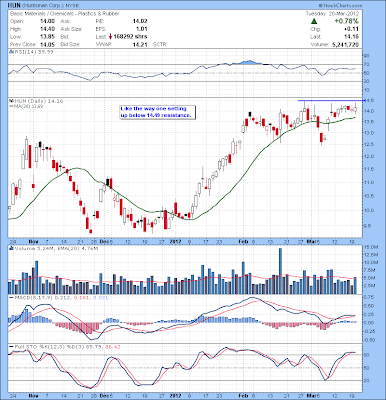Click the icon before the Volume 5.24M label
The height and width of the screenshot is (400, 386).
click(11, 248)
